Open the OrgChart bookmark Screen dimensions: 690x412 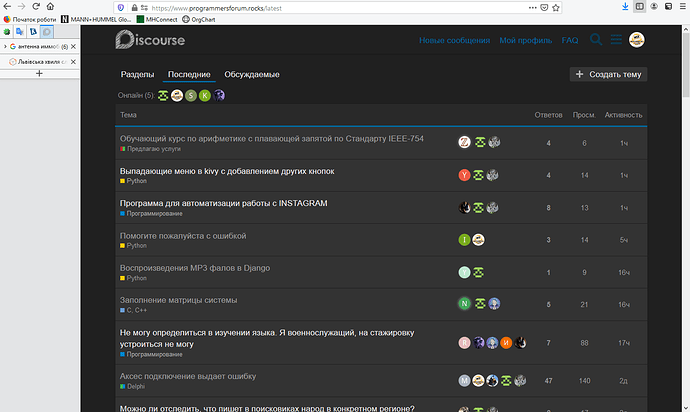tap(199, 19)
